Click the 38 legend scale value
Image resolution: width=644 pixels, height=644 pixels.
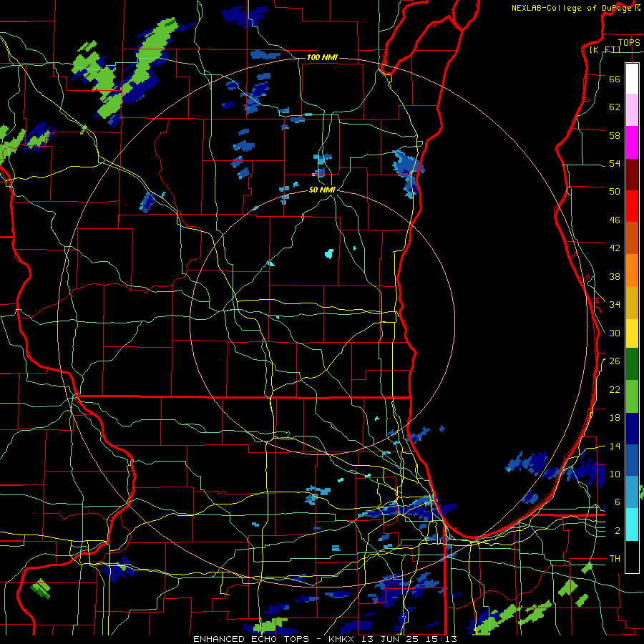[x=615, y=276]
